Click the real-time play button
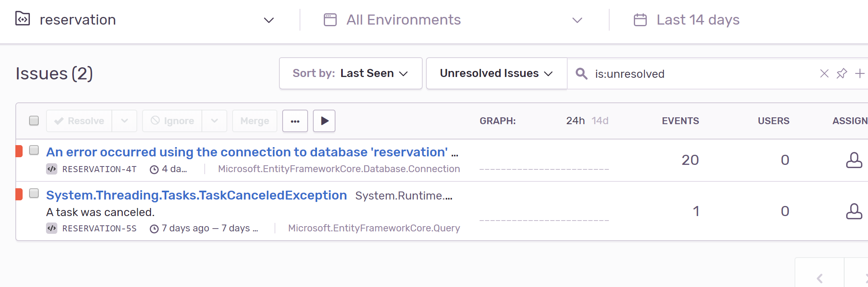Viewport: 868px width, 287px height. click(324, 121)
